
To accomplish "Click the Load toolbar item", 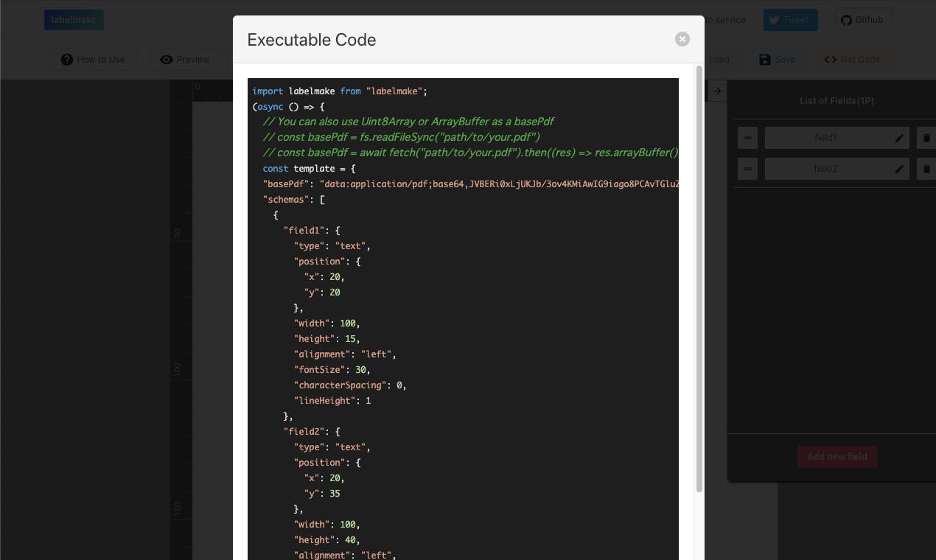I will coord(719,60).
